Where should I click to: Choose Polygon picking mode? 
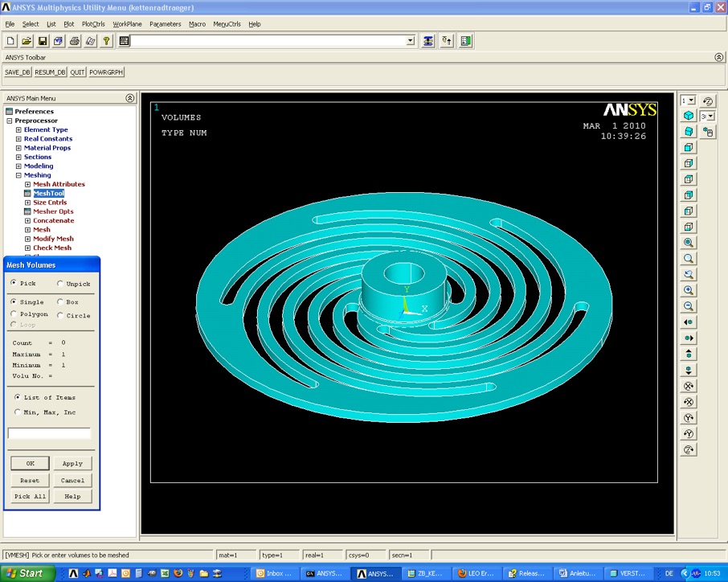point(14,314)
